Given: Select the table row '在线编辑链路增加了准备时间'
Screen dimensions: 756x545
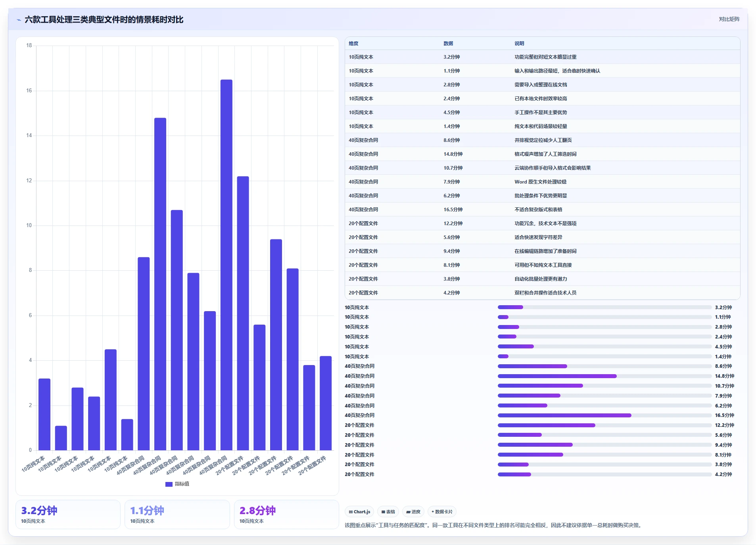Looking at the screenshot, I should pyautogui.click(x=542, y=251).
